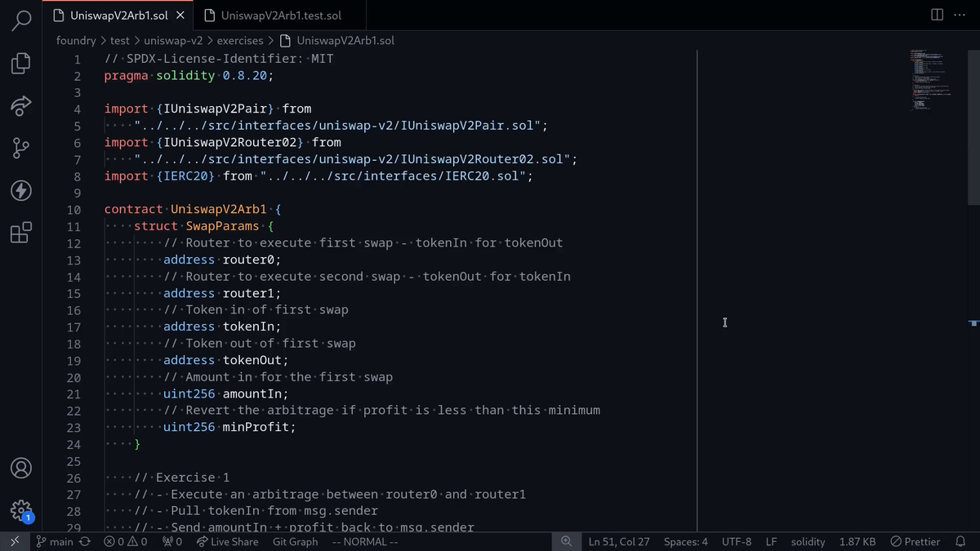Click the lightning bolt icon in activity bar
The width and height of the screenshot is (980, 551).
pyautogui.click(x=21, y=190)
